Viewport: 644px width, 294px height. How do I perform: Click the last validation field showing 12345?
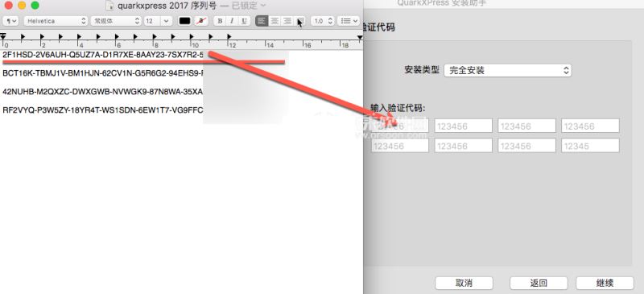pyautogui.click(x=590, y=146)
